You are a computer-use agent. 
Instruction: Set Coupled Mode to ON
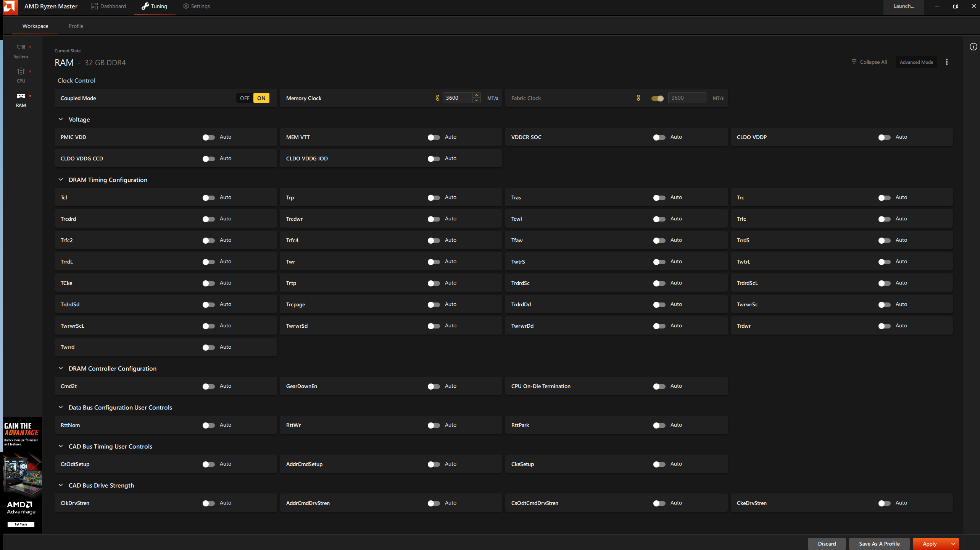tap(261, 98)
